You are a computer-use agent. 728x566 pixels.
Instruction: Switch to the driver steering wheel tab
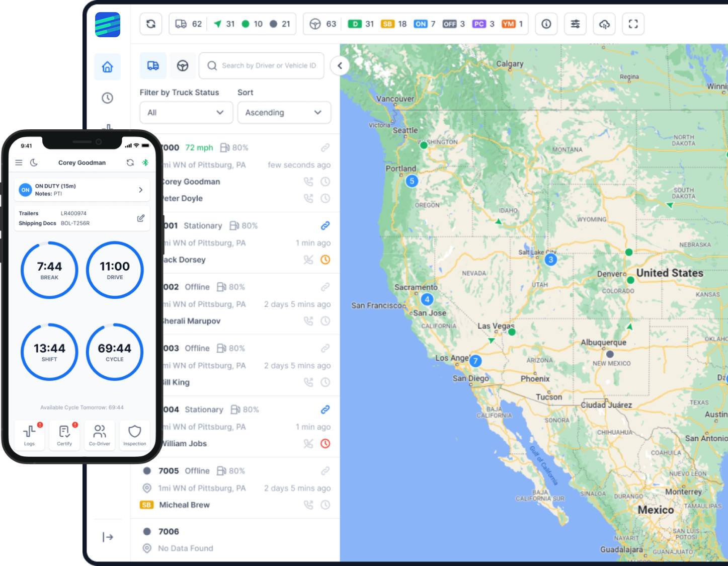[x=183, y=66]
